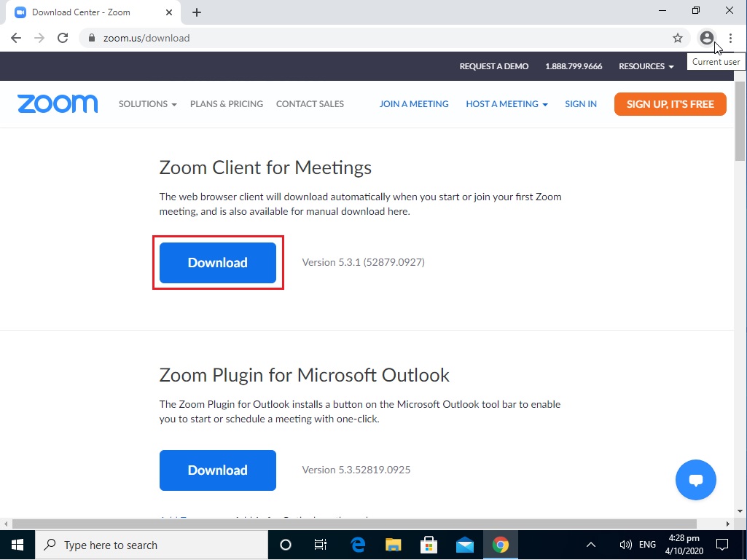Open the notification center icon
This screenshot has width=747, height=560.
722,545
